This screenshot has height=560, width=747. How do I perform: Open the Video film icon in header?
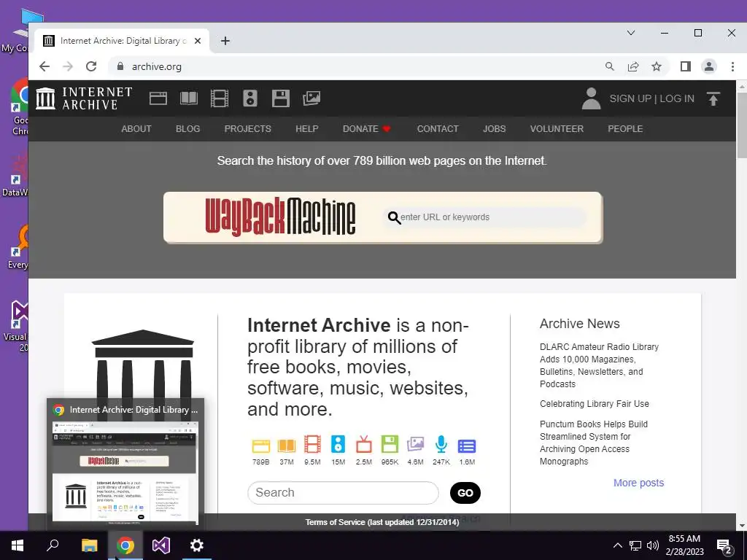pos(220,98)
